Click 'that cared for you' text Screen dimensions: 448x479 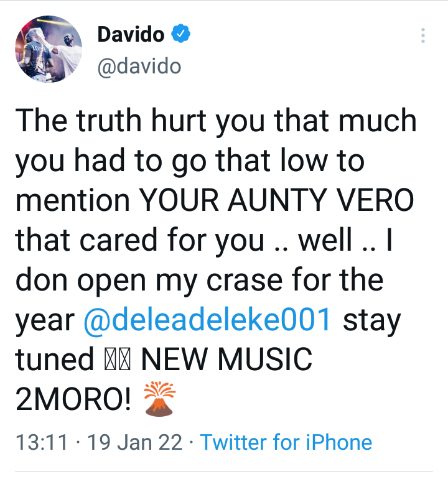(x=139, y=240)
